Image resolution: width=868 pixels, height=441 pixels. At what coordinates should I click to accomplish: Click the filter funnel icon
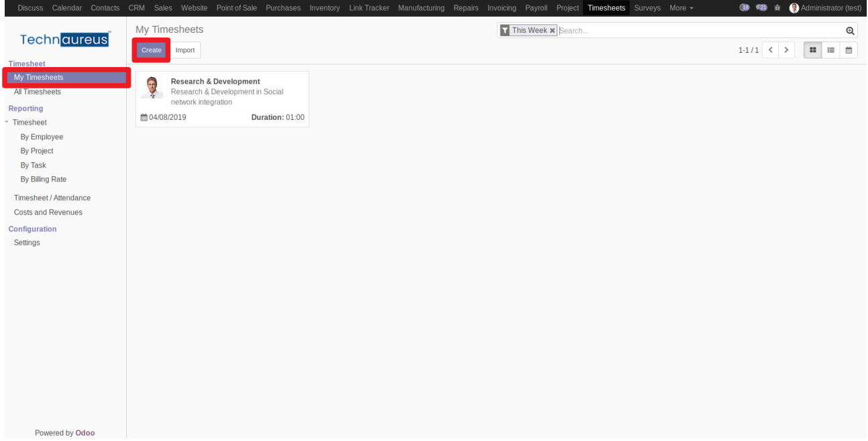pos(505,31)
